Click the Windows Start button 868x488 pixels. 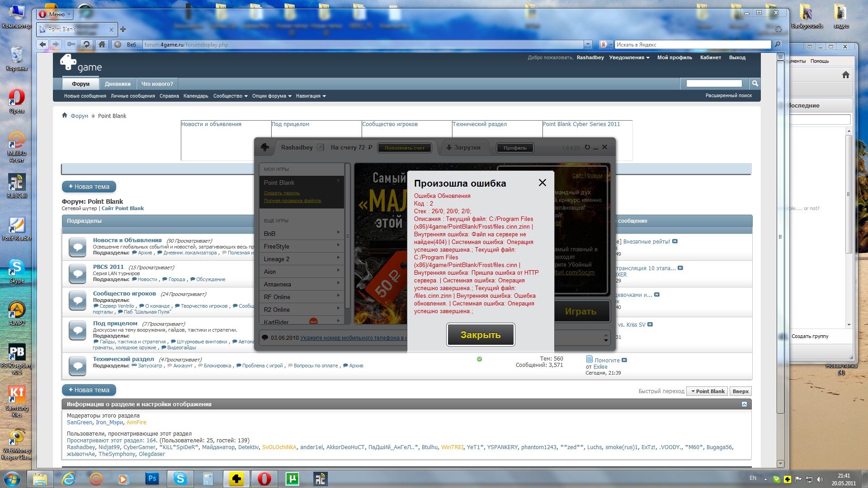point(12,479)
